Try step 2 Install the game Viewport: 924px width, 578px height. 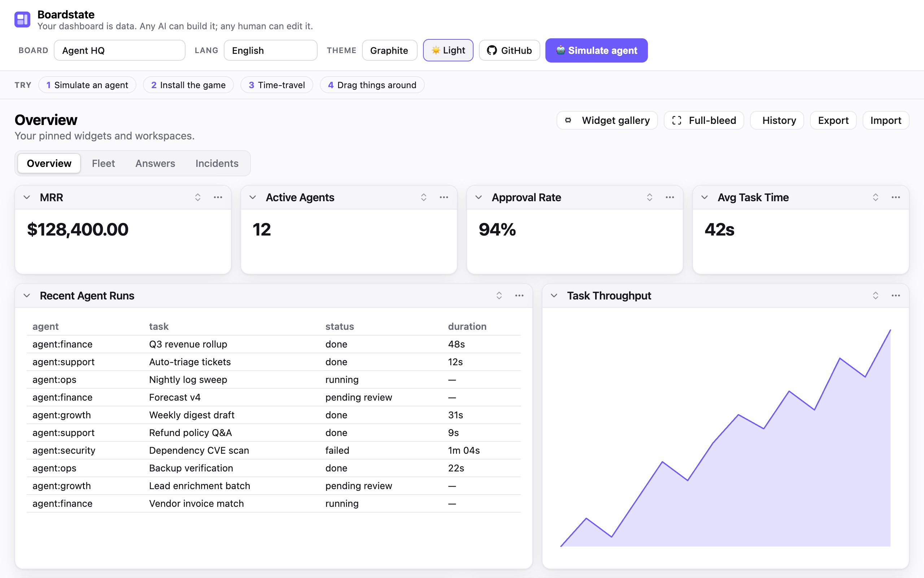[x=188, y=85]
